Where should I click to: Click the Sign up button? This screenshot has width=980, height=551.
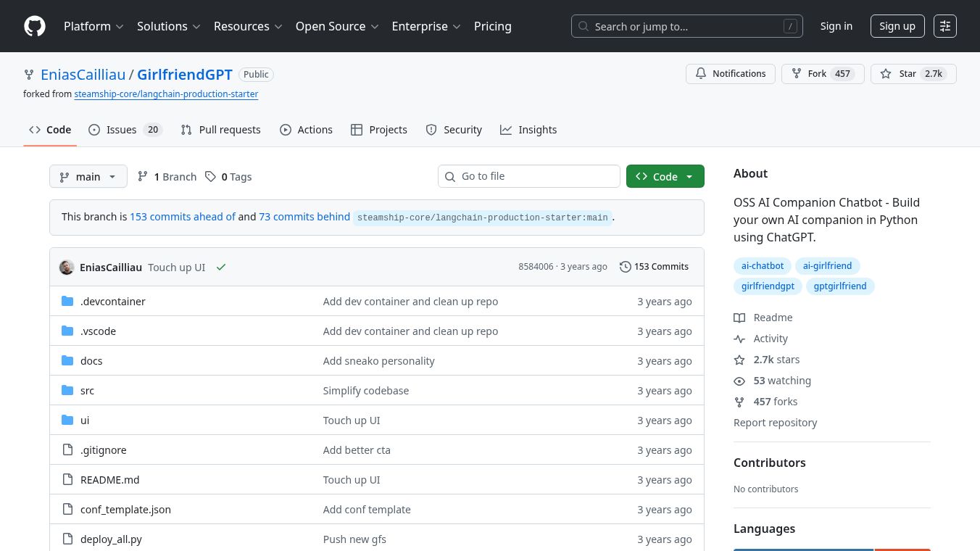897,26
